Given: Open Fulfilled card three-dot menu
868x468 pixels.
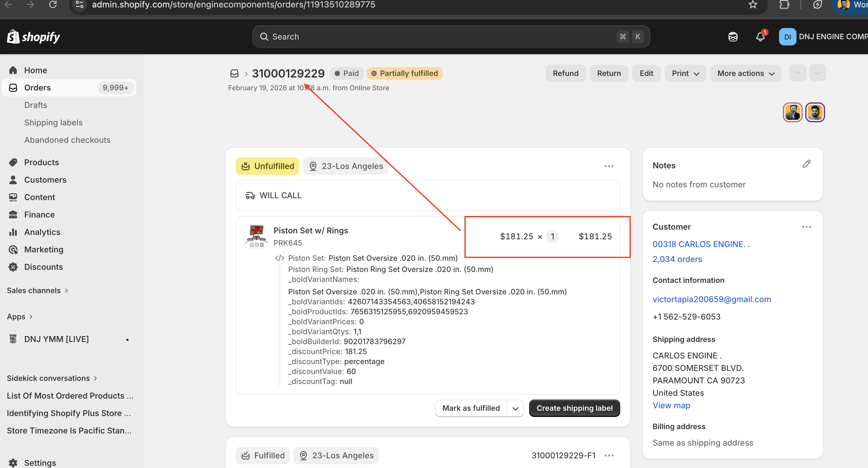Looking at the screenshot, I should click(608, 456).
